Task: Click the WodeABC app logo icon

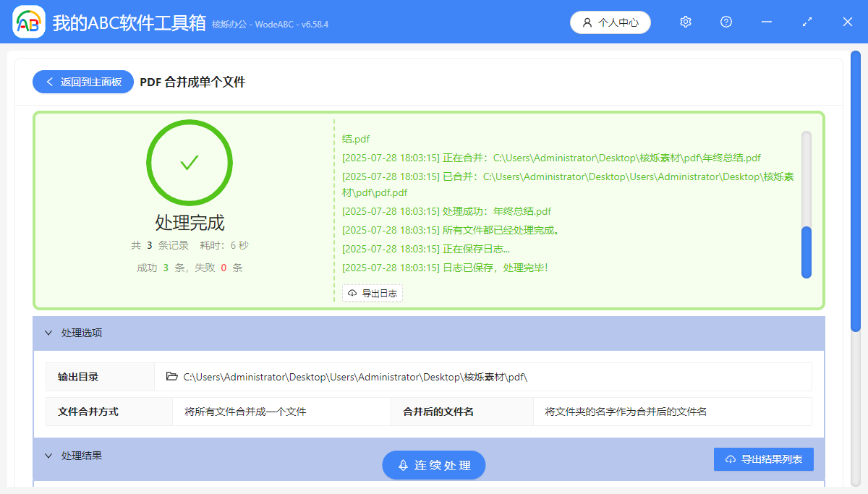Action: pyautogui.click(x=27, y=22)
